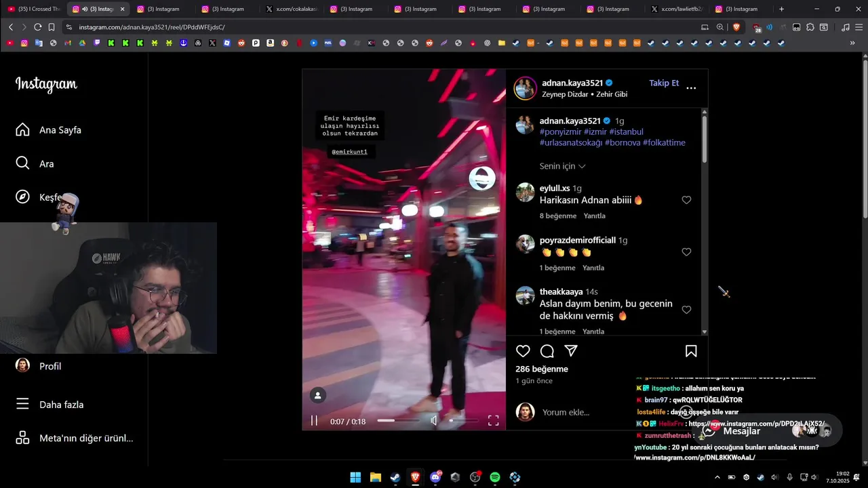Close the active Instagram tab

click(x=122, y=9)
